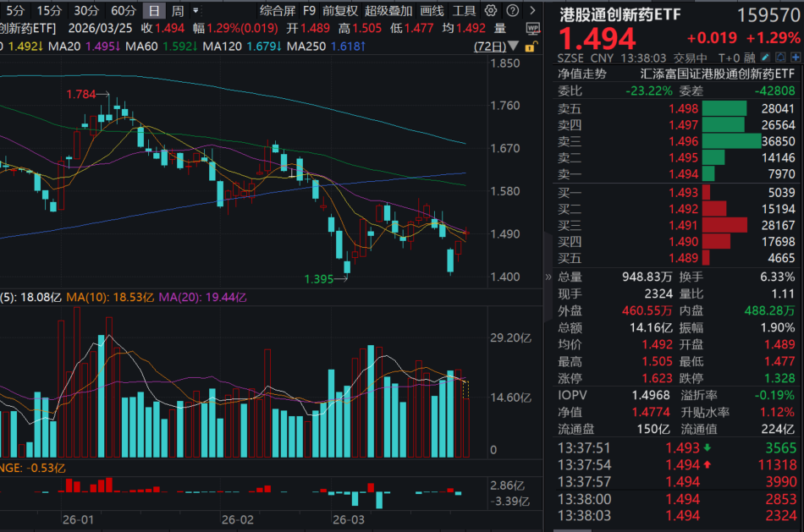Click the 综合屏 button

pos(277,11)
